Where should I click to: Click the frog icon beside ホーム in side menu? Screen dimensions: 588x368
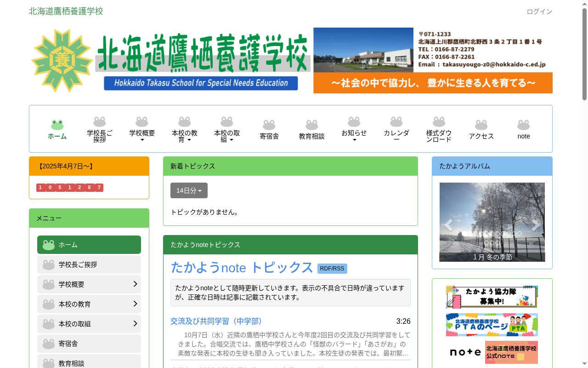point(49,245)
